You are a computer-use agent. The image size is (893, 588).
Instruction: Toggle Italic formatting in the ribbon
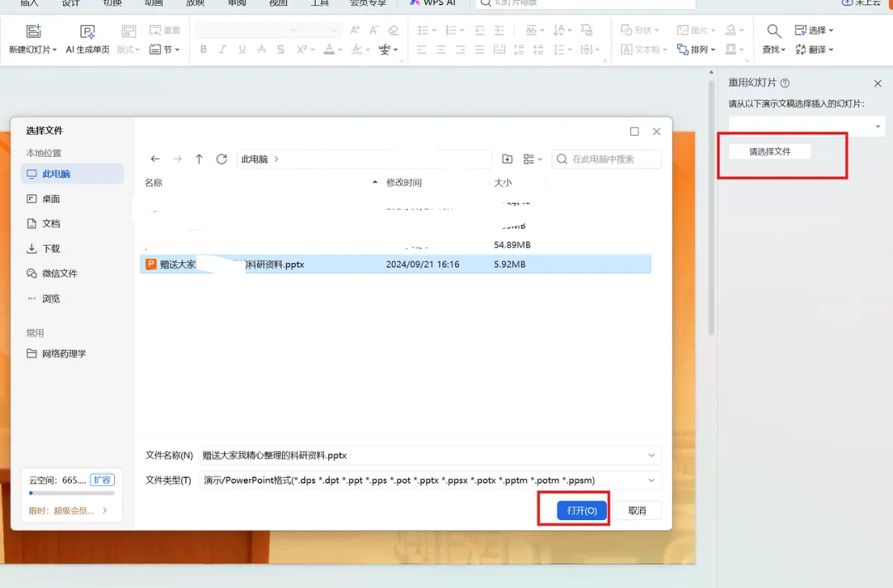tap(222, 50)
